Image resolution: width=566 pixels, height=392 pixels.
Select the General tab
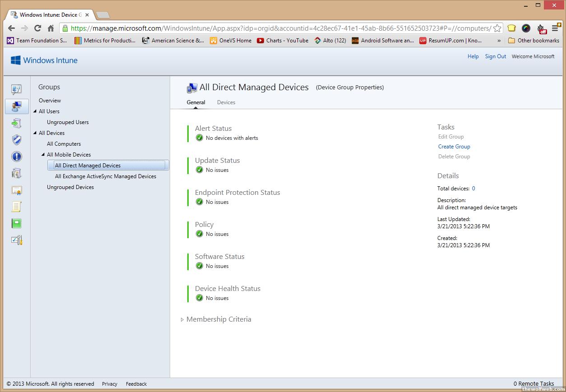point(196,102)
